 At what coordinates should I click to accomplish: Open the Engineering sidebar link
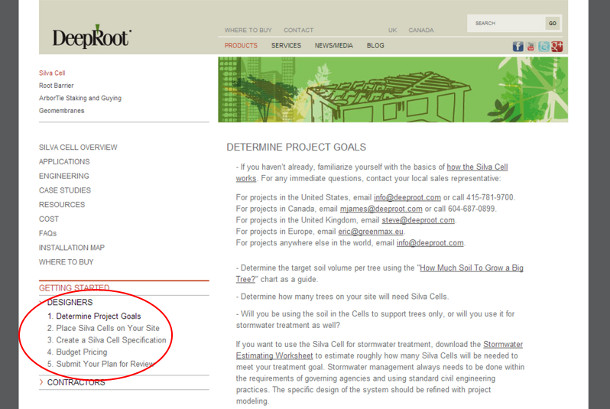64,176
